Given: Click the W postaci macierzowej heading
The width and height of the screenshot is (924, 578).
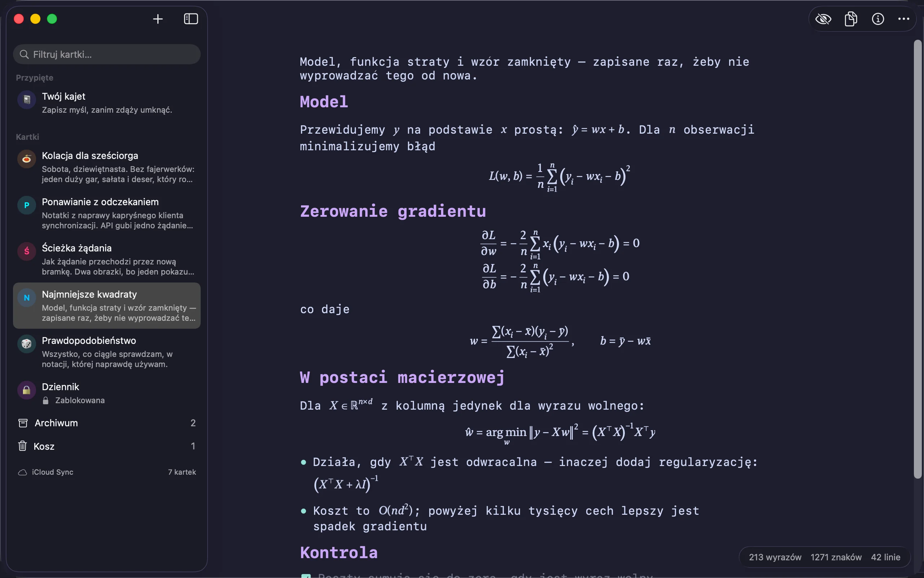Looking at the screenshot, I should [x=402, y=378].
